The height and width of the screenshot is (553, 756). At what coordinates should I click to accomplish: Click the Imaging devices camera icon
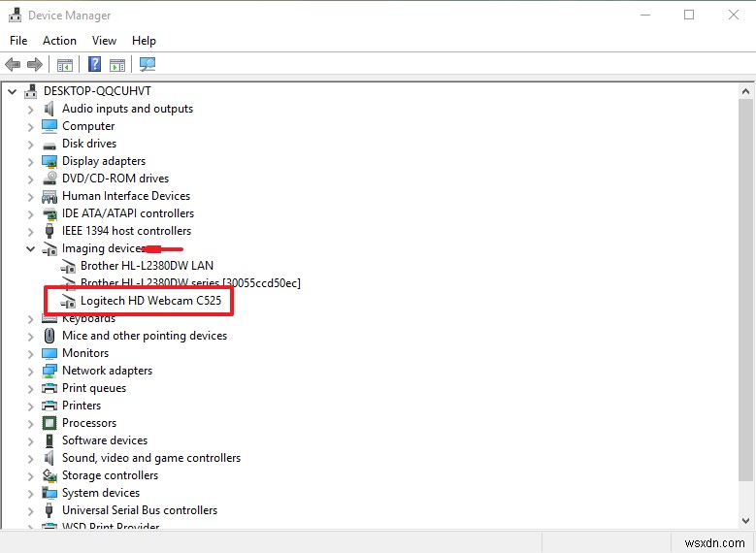pos(49,248)
